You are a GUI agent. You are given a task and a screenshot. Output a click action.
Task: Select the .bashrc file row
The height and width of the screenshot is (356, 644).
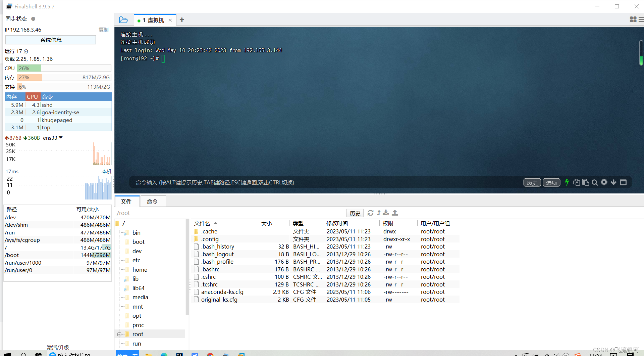coord(326,269)
